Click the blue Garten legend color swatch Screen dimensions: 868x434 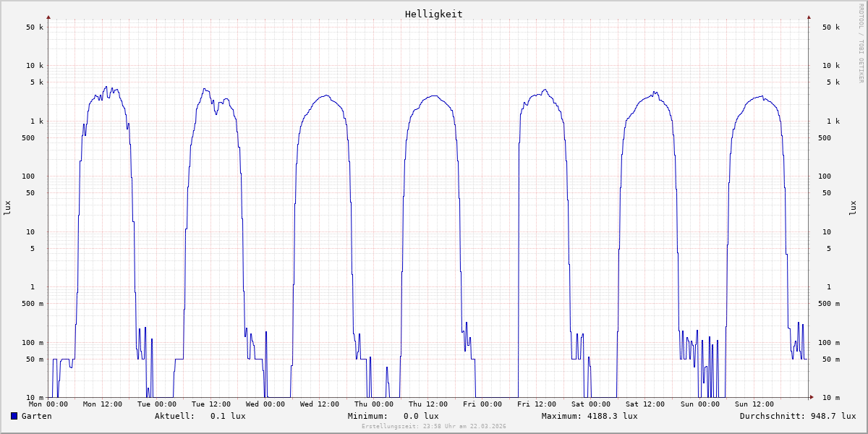[14, 416]
